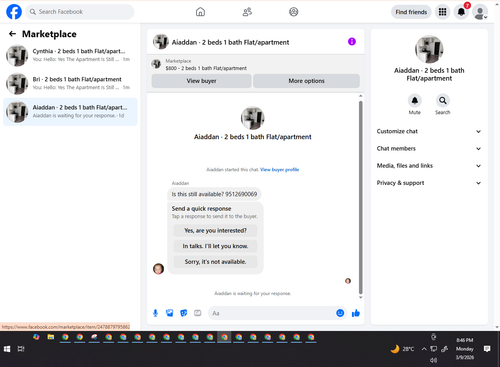Screen dimensions: 500x367
Task: Mute the conversation with the bell icon
Action: point(415,100)
